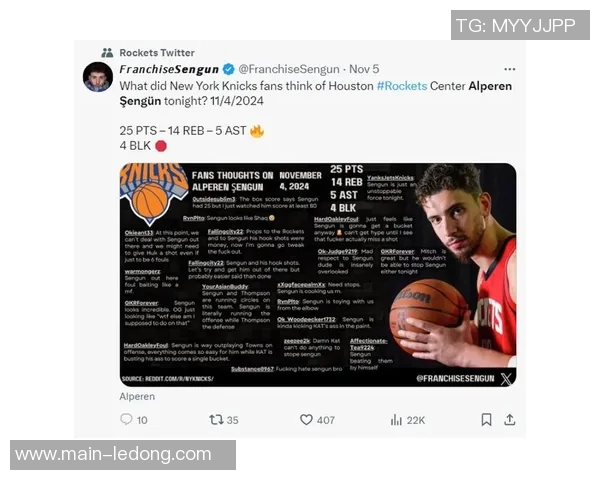The width and height of the screenshot is (600, 480).
Task: Open the Rockets Twitter community label
Action: (157, 53)
